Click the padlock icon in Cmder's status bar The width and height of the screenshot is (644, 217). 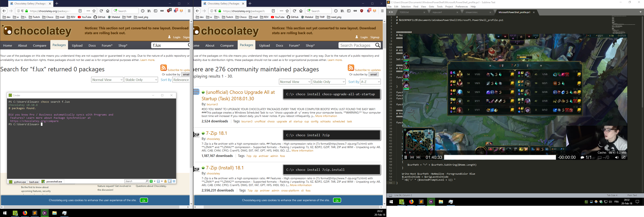165,181
